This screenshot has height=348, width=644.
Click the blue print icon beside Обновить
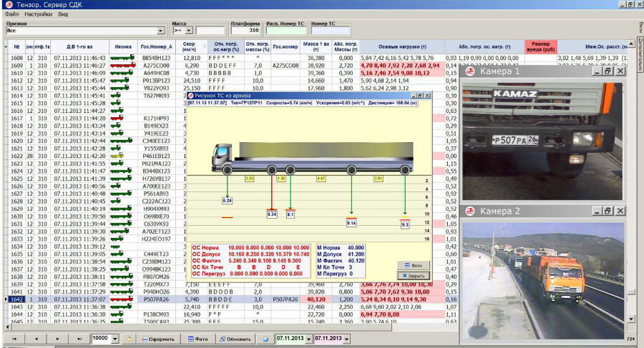point(265,339)
